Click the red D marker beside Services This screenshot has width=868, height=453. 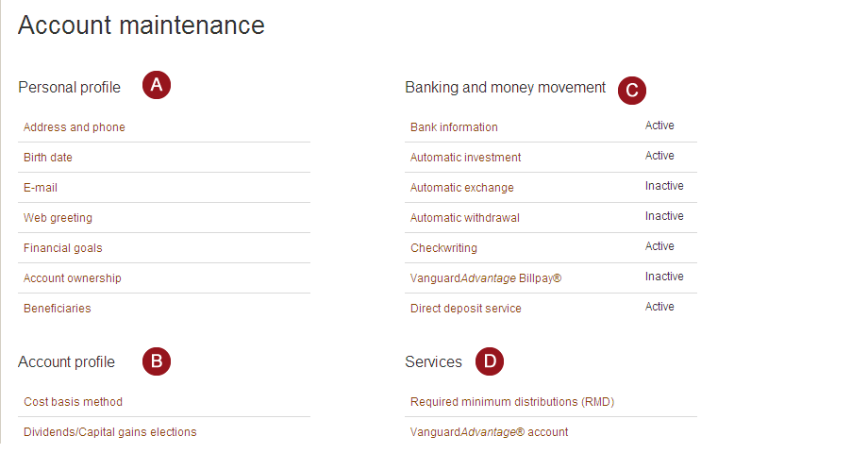click(x=490, y=361)
